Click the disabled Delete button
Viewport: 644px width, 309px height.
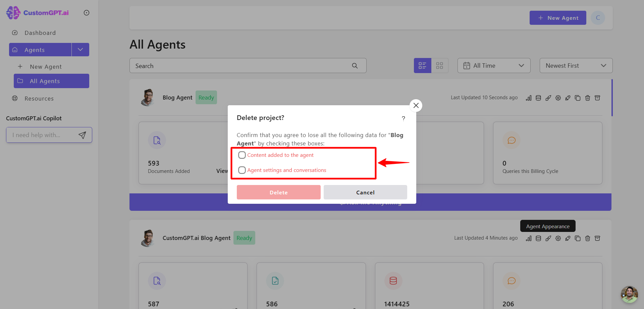279,192
